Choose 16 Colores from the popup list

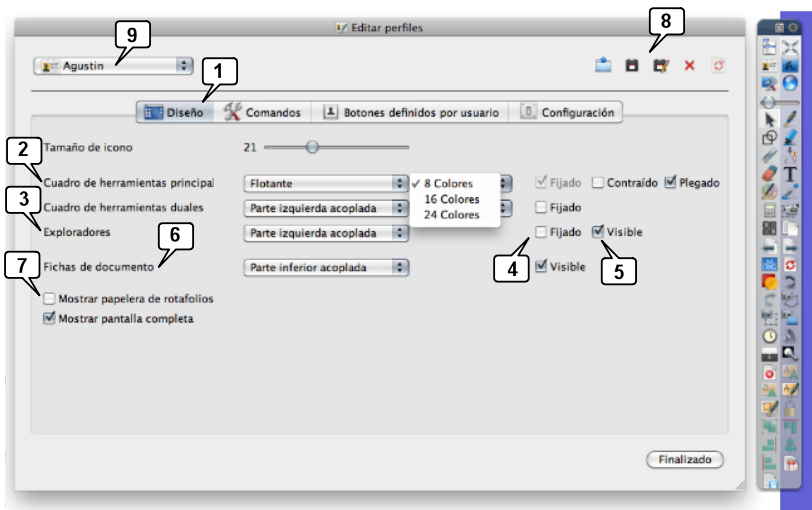tap(449, 199)
